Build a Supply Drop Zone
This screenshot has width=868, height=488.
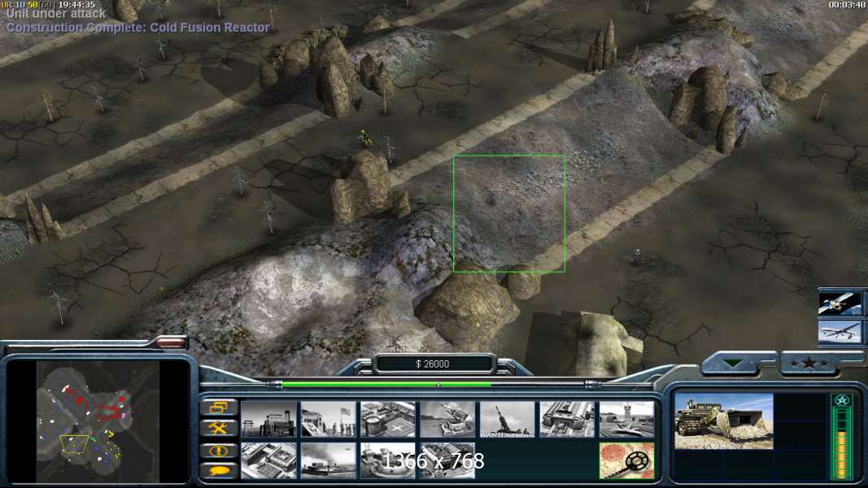(329, 460)
